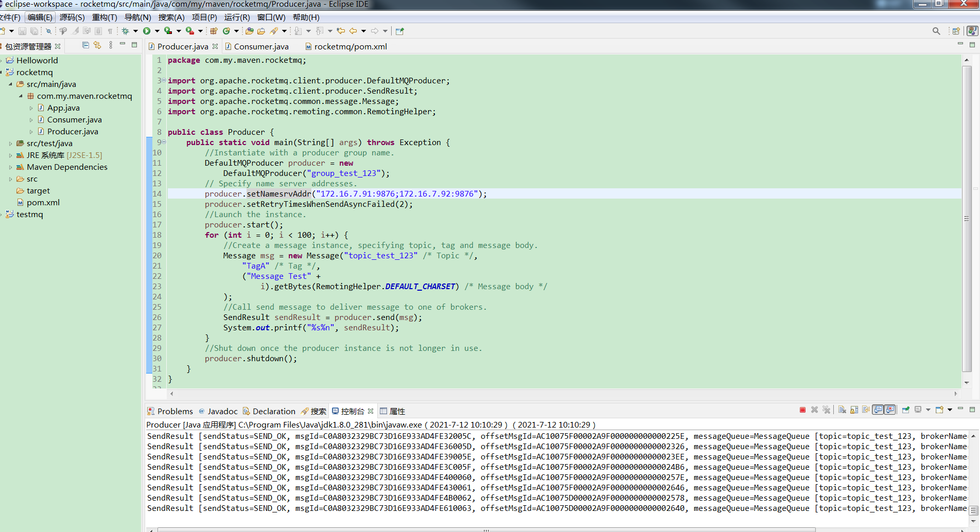
Task: Expand the Maven Dependencies tree node
Action: 10,167
